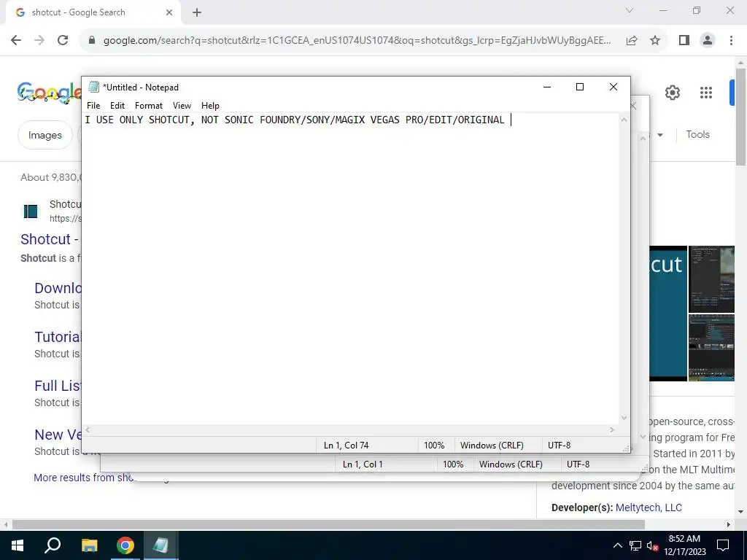Open the New Version sitelink
Viewport: 747px width, 560px height.
click(58, 435)
